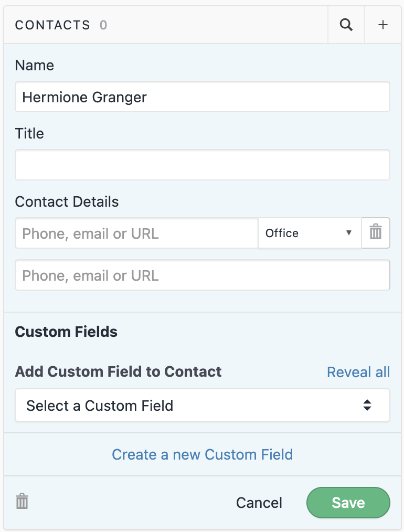The image size is (404, 532).
Task: Click the contacts count number 0
Action: 103,25
